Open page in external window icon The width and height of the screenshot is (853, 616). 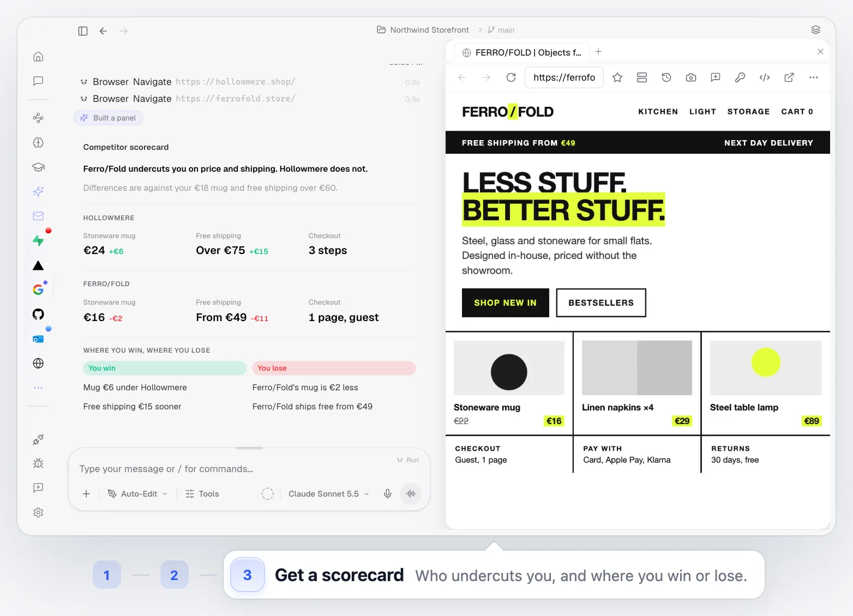(789, 77)
